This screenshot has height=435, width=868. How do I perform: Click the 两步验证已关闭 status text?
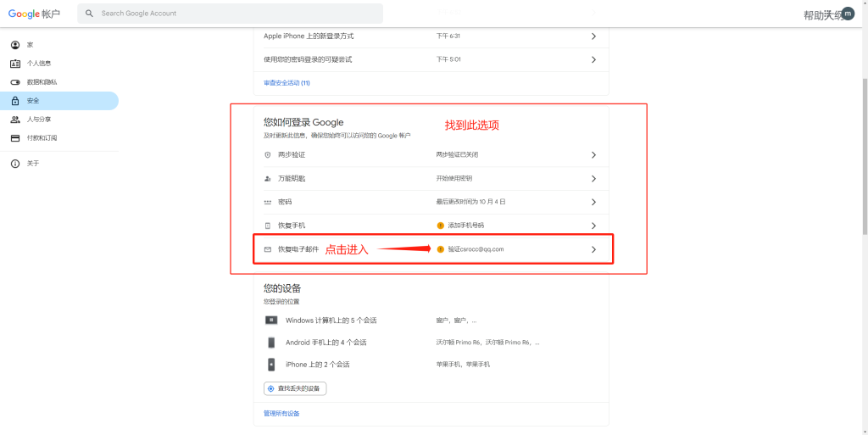coord(457,155)
